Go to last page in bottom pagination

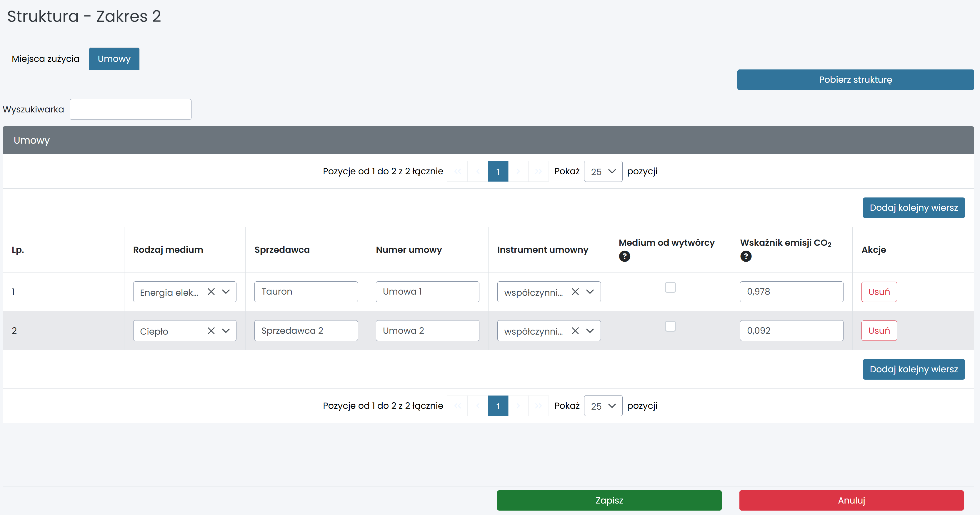coord(538,406)
